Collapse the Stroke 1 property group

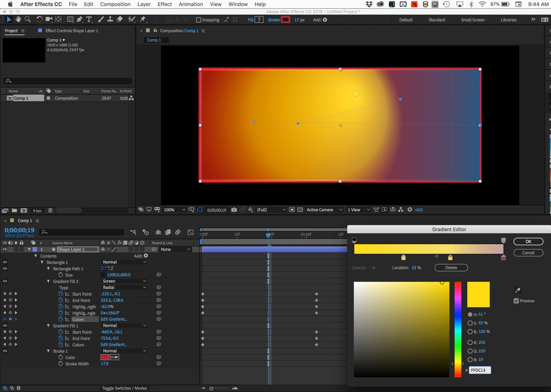point(49,351)
